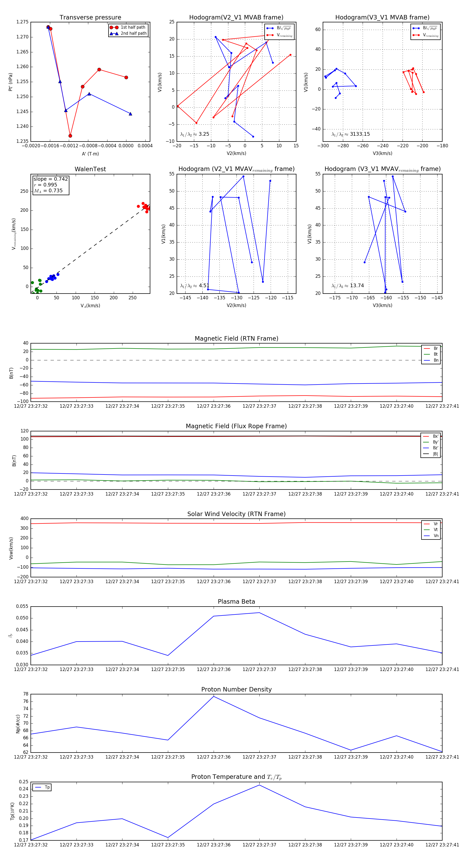Click the "Magnetic Field (Flux Rope Frame)" title
The height and width of the screenshot is (868, 473).
[236, 426]
